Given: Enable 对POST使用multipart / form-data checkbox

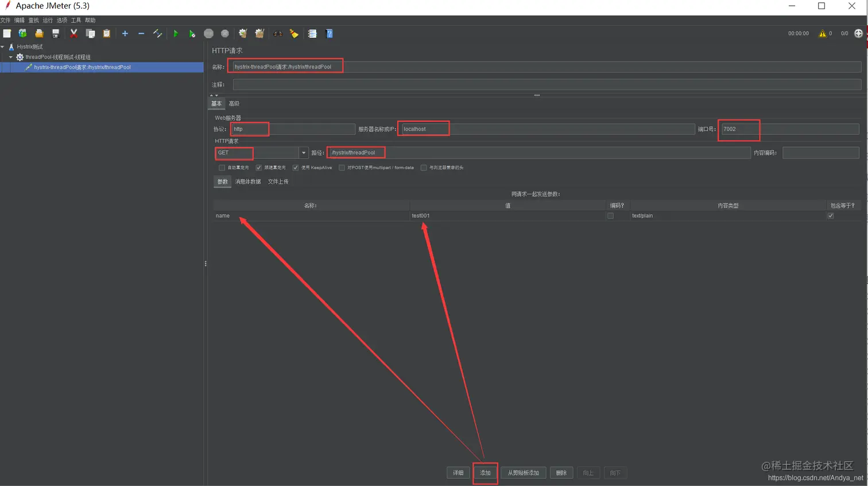Looking at the screenshot, I should 342,168.
